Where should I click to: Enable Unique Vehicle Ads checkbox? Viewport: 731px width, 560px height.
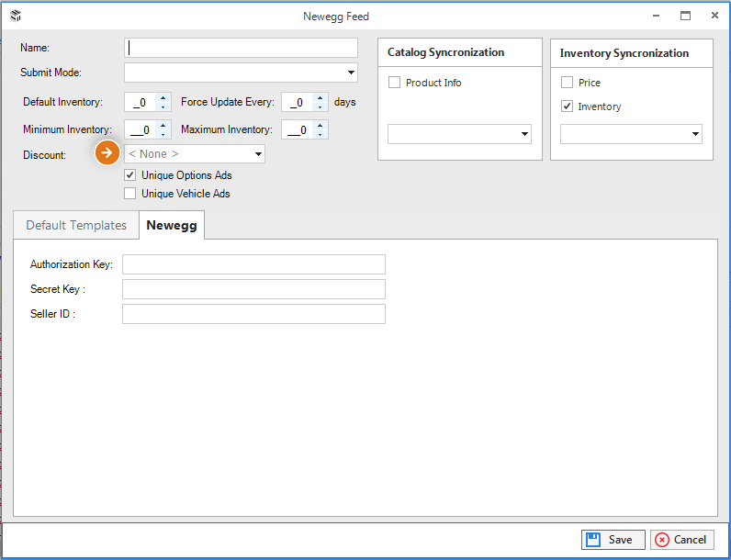pyautogui.click(x=130, y=194)
